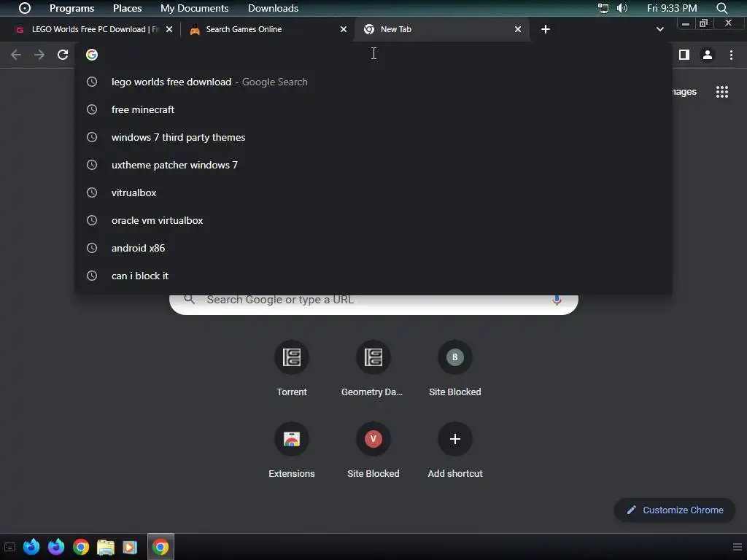Open the Extensions shortcut tile
The image size is (747, 560).
292,450
